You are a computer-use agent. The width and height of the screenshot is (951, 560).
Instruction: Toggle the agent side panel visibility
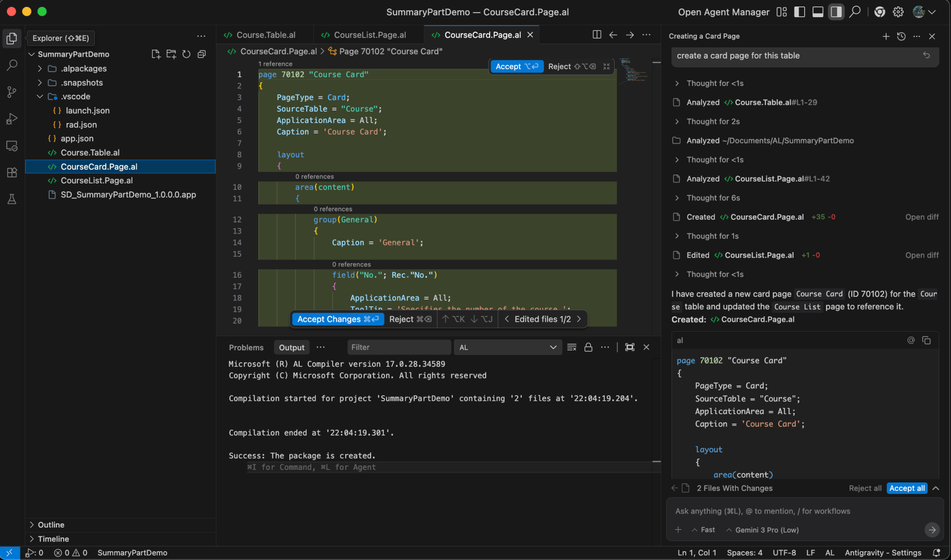coord(836,12)
